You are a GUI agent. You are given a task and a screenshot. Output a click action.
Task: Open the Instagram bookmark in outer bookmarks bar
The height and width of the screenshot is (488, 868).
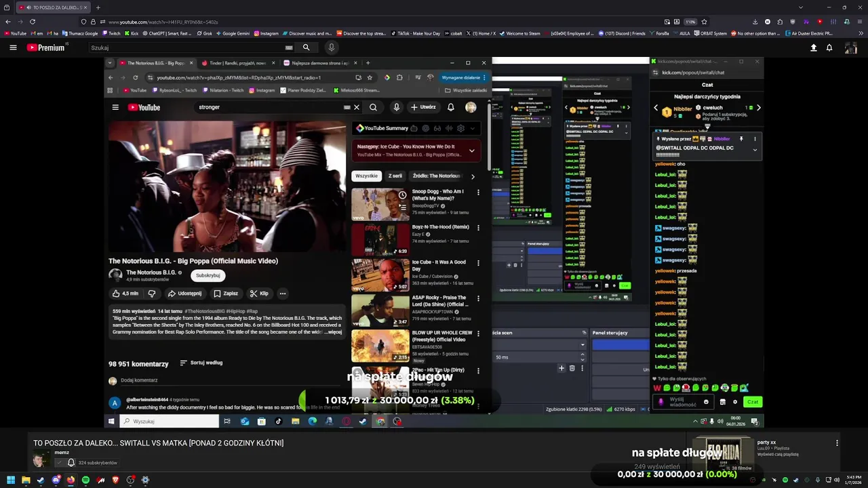[x=266, y=33]
